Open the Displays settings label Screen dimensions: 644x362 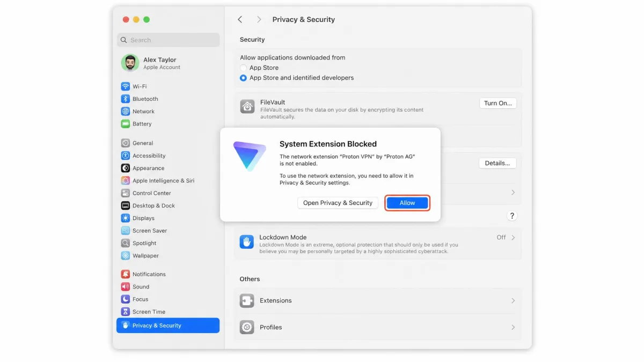(x=143, y=218)
